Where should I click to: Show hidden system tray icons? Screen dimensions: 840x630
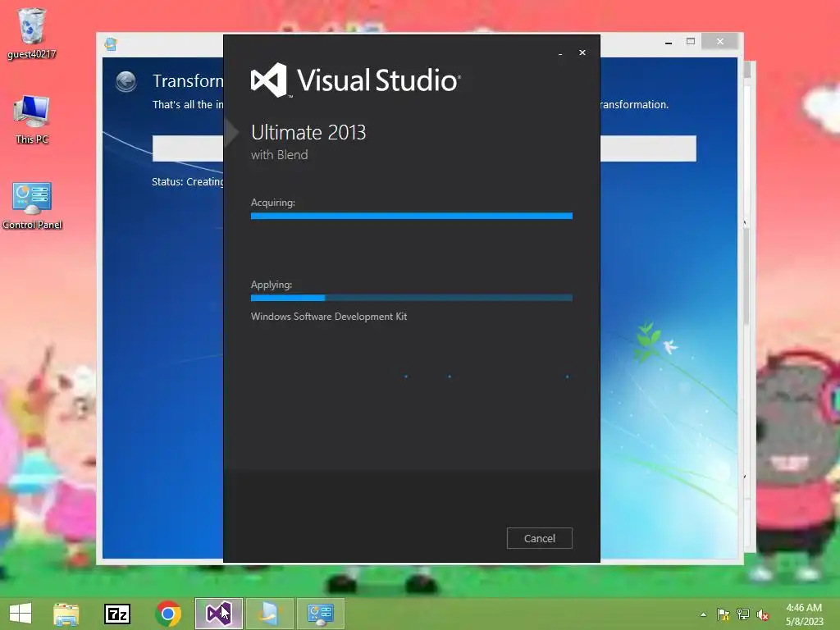(703, 614)
